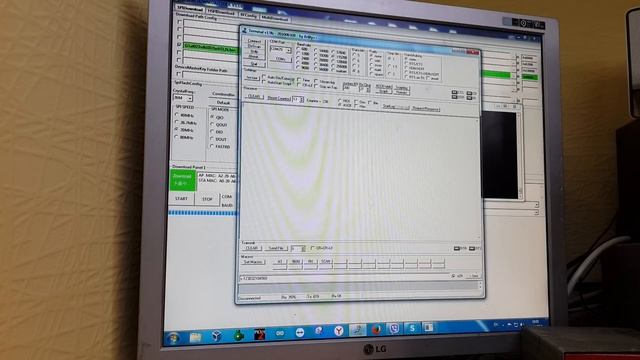Select 80MHz SPI speed radio button
640x360 pixels.
coord(177,137)
